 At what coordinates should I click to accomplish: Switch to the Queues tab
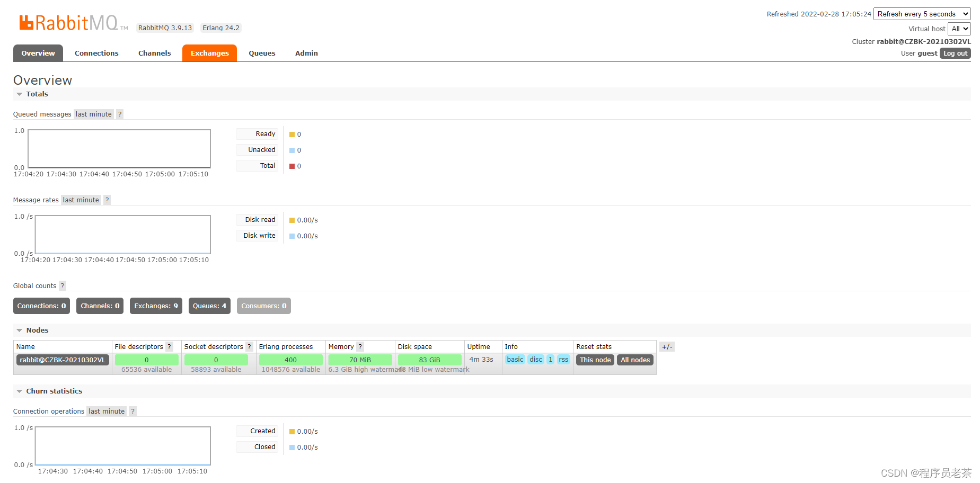point(262,53)
